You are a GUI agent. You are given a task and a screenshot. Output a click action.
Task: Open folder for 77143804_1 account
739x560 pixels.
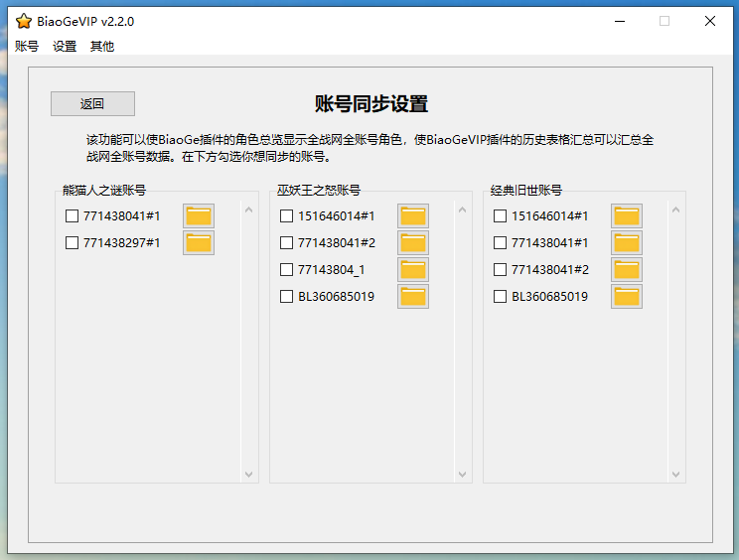tap(413, 269)
